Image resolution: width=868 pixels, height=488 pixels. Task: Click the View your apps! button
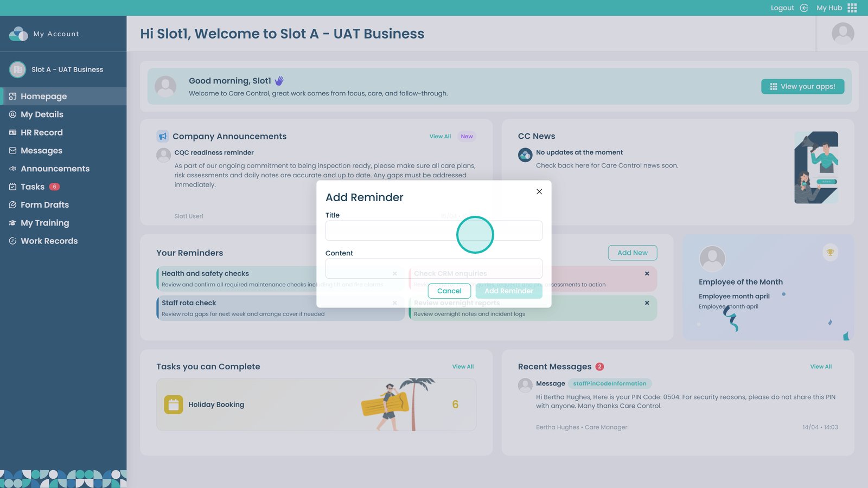click(x=802, y=86)
